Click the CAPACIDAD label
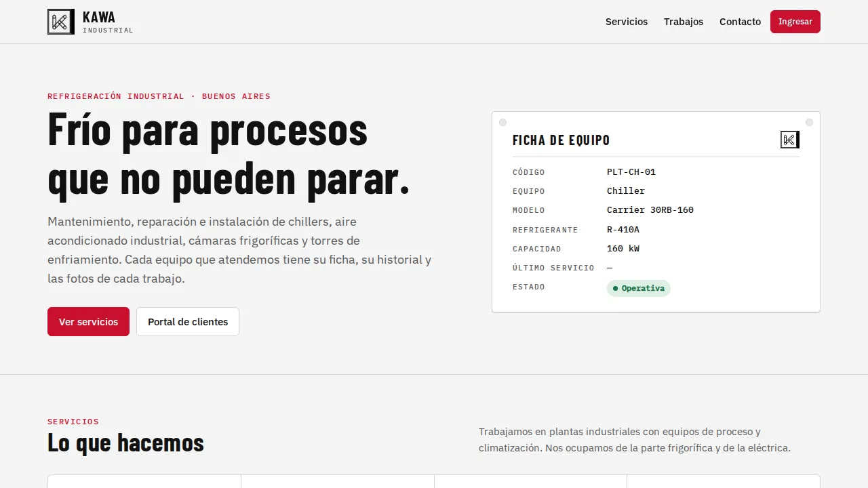The image size is (868, 488). click(x=537, y=249)
